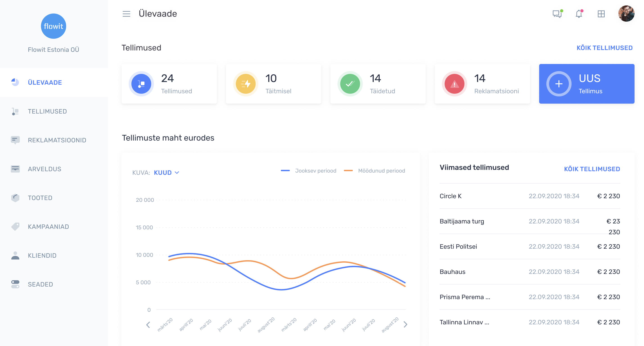Open the 24 Tellimused card
The height and width of the screenshot is (346, 644).
(169, 84)
